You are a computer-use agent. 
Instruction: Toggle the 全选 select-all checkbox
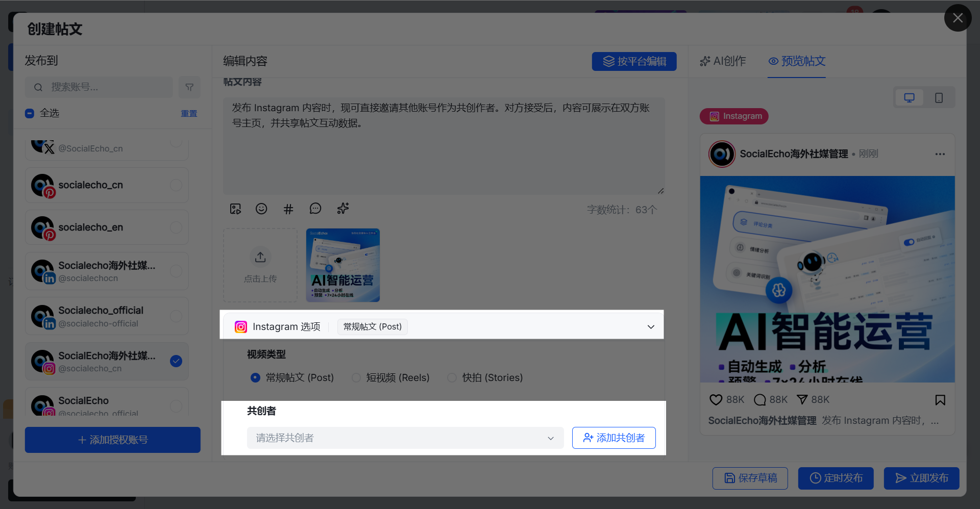(30, 113)
